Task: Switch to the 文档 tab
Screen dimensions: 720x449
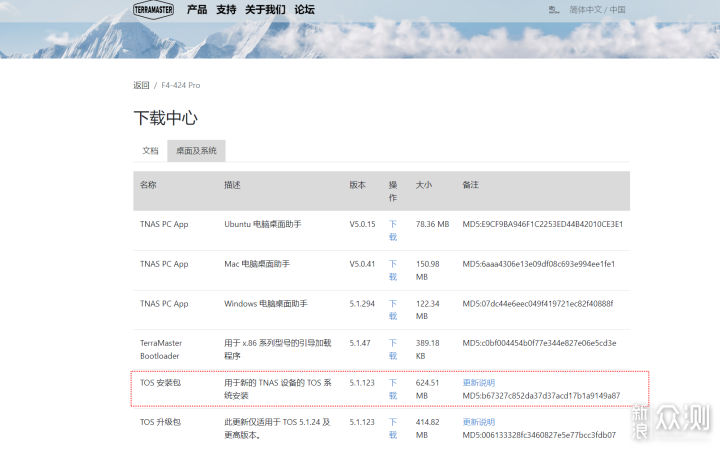Action: coord(150,151)
